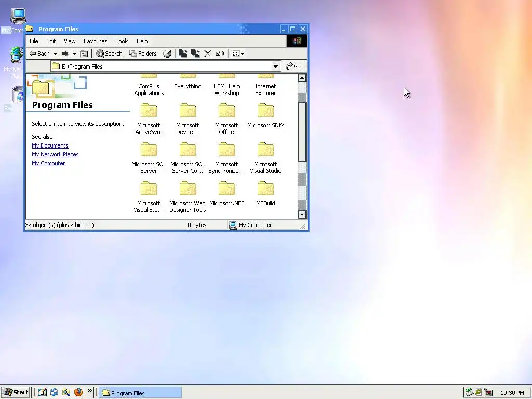532x399 pixels.
Task: Open the Views dropdown button
Action: (x=237, y=54)
